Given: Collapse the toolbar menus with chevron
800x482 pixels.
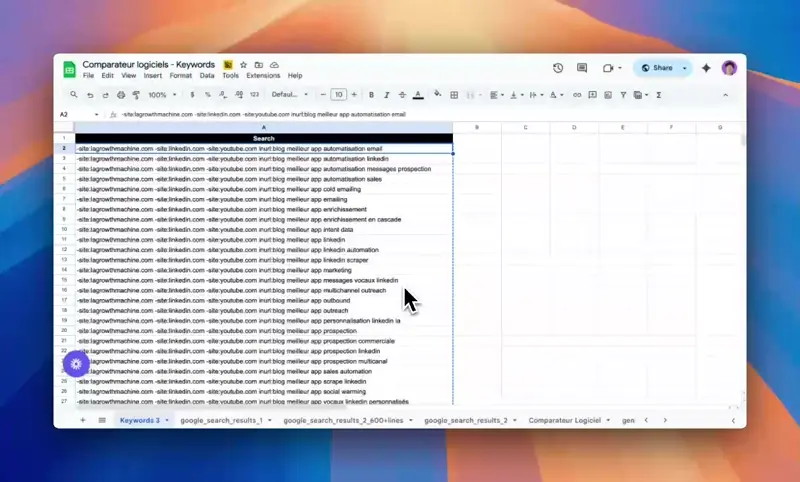Looking at the screenshot, I should (x=725, y=95).
